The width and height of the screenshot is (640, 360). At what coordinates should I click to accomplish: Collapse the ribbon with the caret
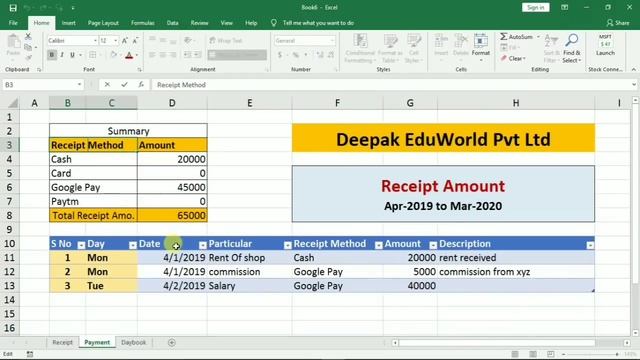point(633,69)
